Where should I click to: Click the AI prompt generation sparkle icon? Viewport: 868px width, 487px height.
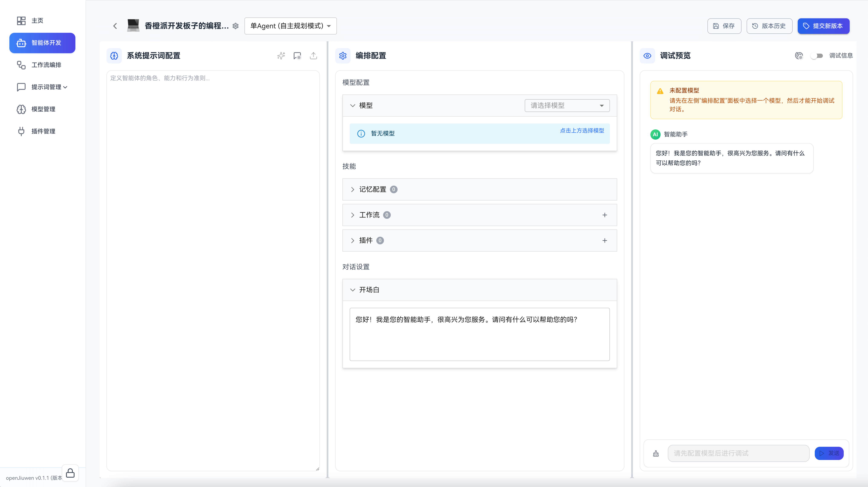coord(281,56)
